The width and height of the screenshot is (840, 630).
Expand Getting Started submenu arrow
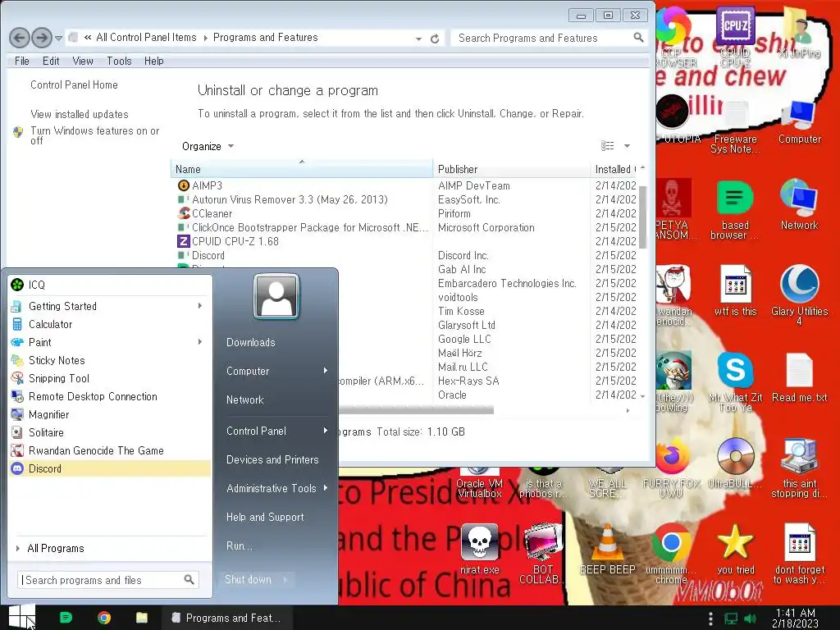tap(200, 306)
